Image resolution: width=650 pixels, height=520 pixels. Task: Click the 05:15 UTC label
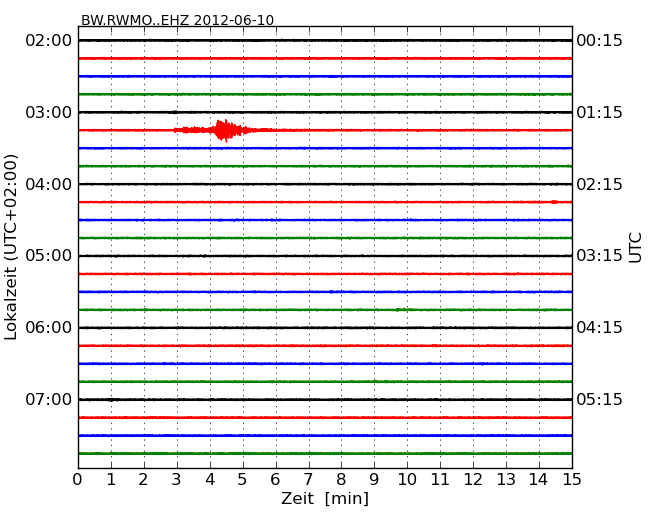tap(599, 399)
